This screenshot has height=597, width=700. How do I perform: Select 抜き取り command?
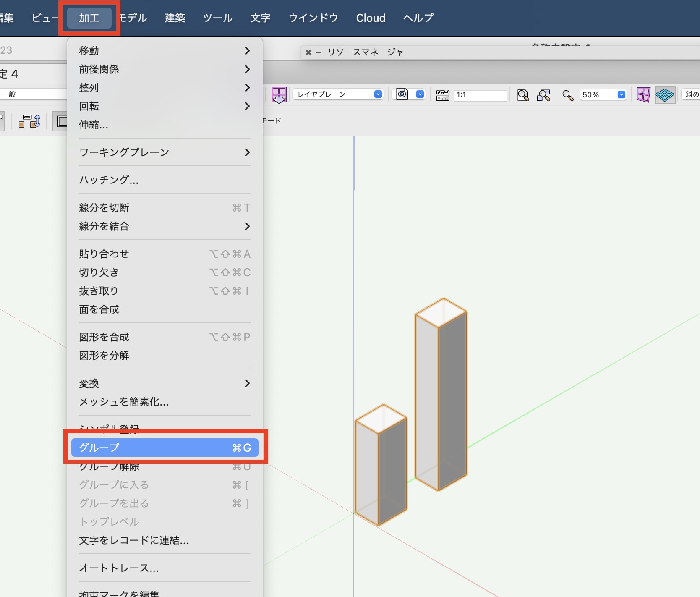coord(165,291)
